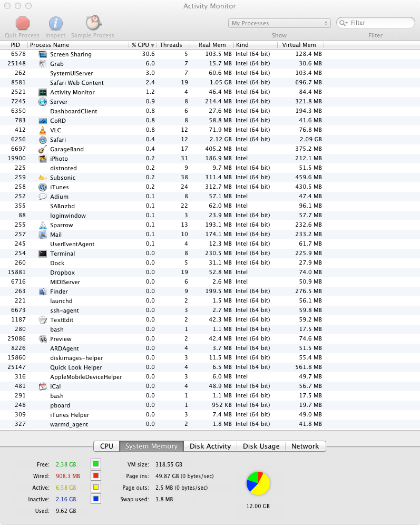This screenshot has height=525, width=420.
Task: Select the Server process icon
Action: click(43, 102)
